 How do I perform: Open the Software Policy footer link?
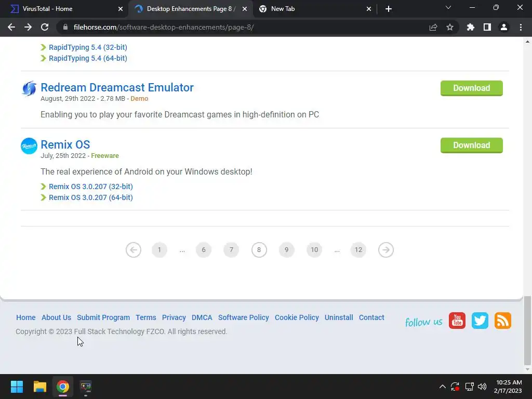pyautogui.click(x=243, y=317)
